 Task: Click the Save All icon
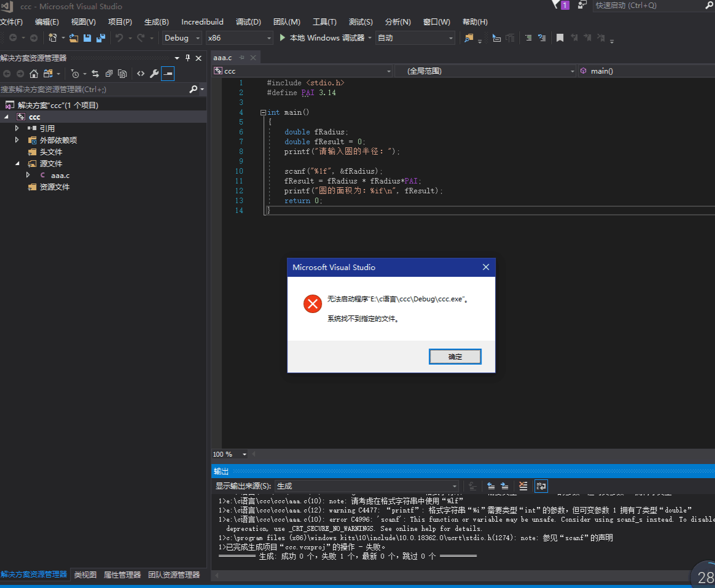(101, 38)
